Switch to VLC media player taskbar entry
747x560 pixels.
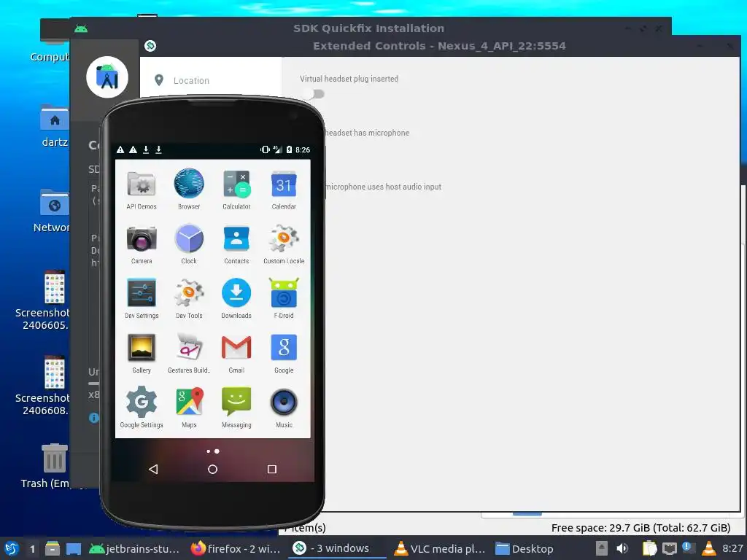click(x=440, y=548)
